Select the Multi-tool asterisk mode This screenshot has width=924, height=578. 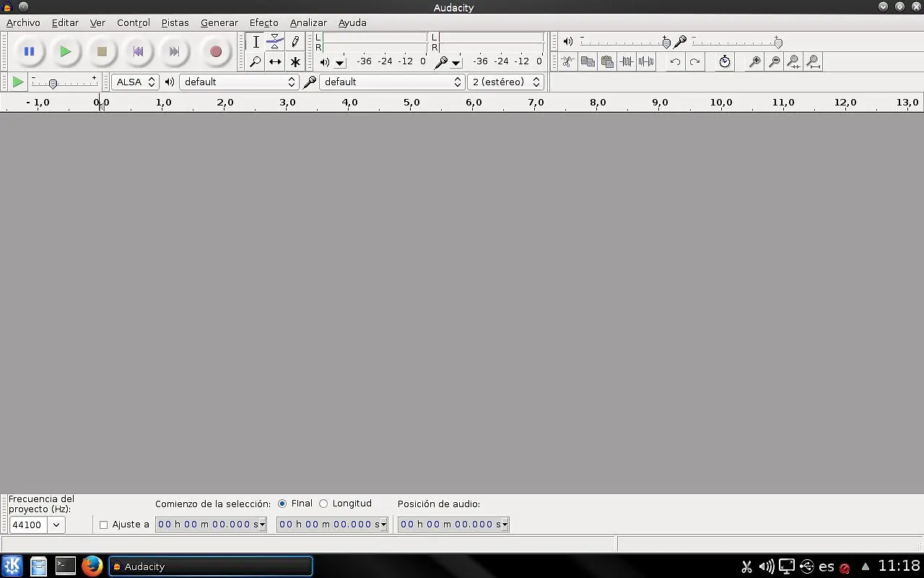tap(295, 62)
